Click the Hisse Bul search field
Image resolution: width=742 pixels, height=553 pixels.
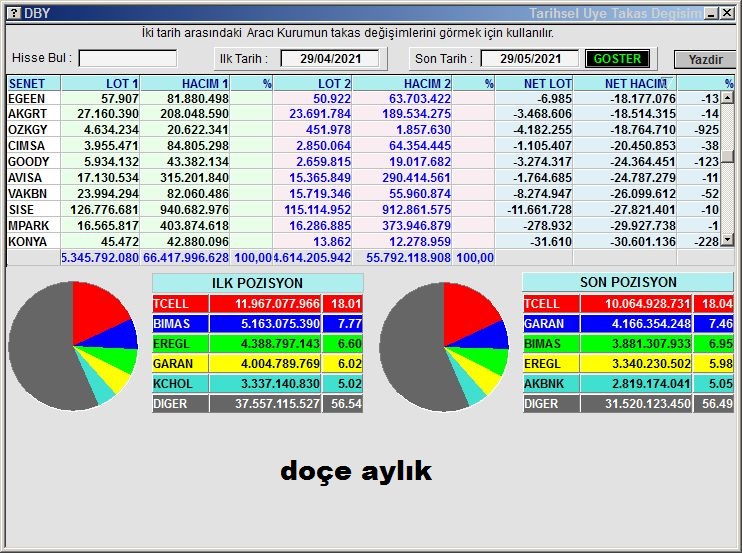128,59
